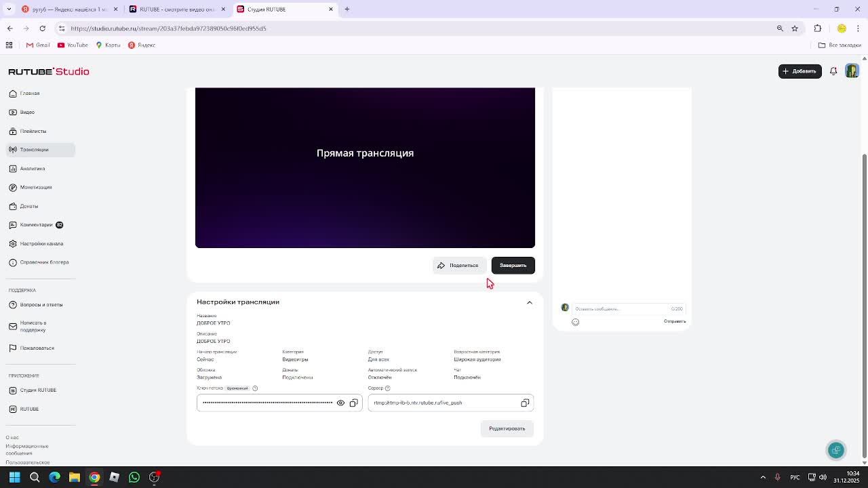This screenshot has height=488, width=868.
Task: Copy the stream key
Action: pos(353,403)
